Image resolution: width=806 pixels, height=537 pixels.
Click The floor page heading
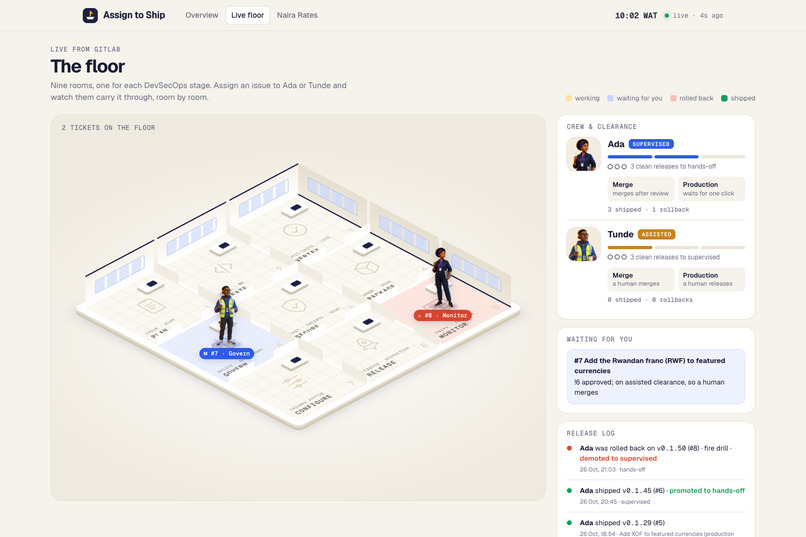click(87, 66)
